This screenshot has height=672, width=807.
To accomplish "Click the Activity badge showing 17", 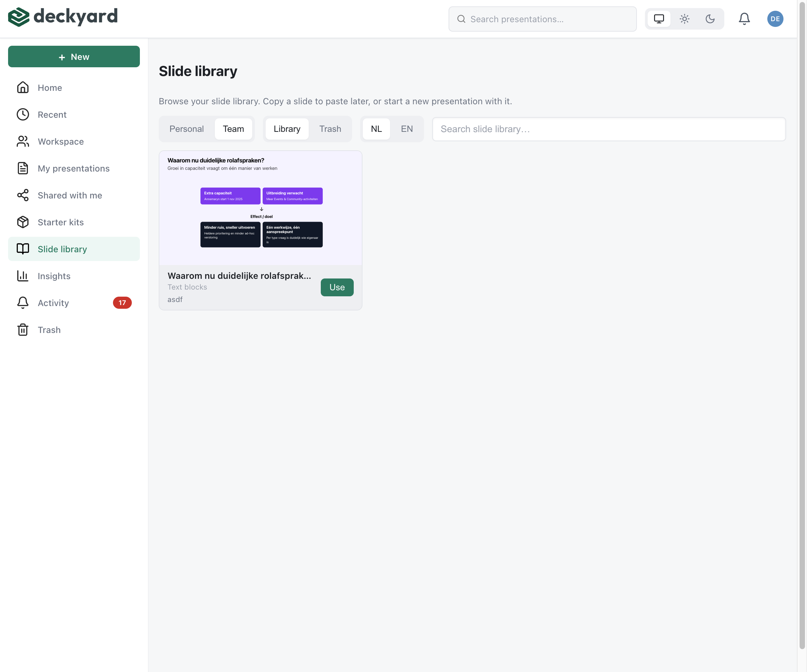I will [122, 303].
